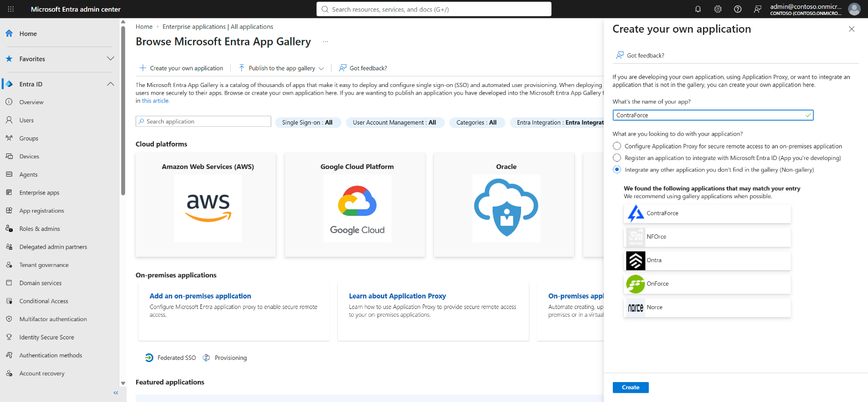Click the Home icon in sidebar
Viewport: 868px width, 402px height.
click(9, 33)
